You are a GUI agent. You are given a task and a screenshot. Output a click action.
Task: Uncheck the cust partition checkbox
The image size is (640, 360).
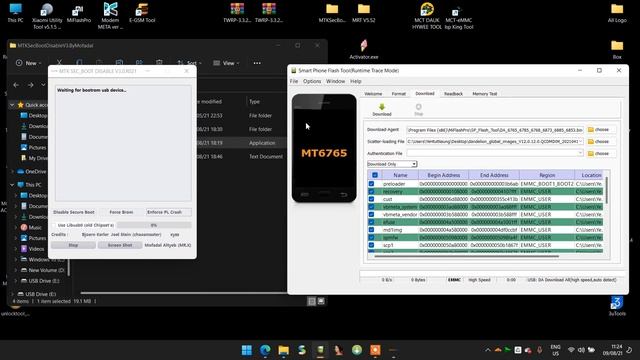click(x=371, y=199)
